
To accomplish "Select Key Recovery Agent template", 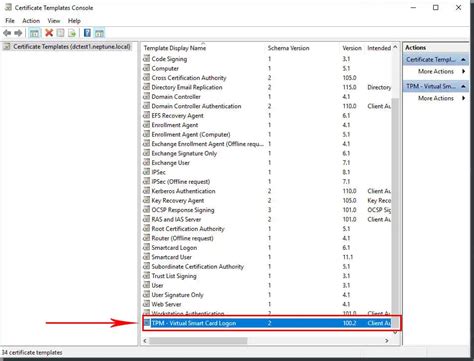I will (178, 200).
